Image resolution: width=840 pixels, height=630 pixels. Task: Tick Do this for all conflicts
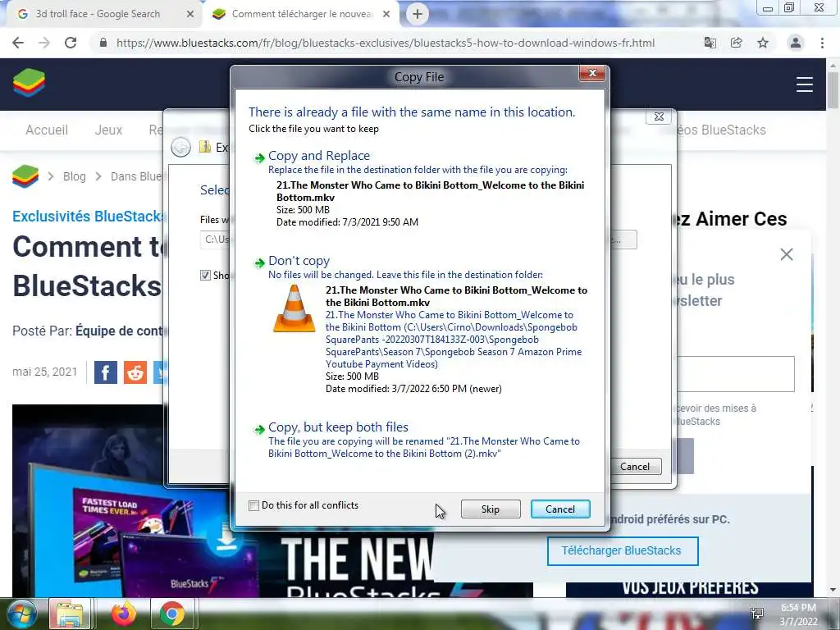pyautogui.click(x=254, y=505)
